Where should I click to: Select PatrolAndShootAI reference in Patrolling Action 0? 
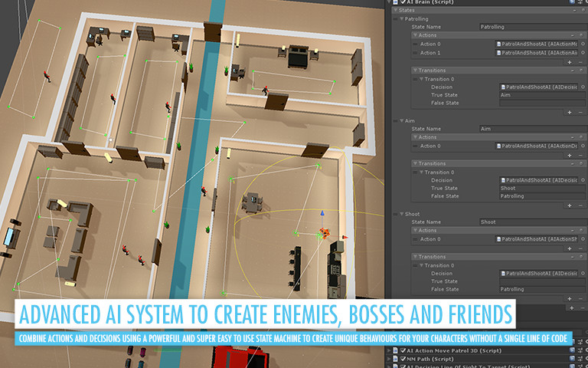pos(537,44)
